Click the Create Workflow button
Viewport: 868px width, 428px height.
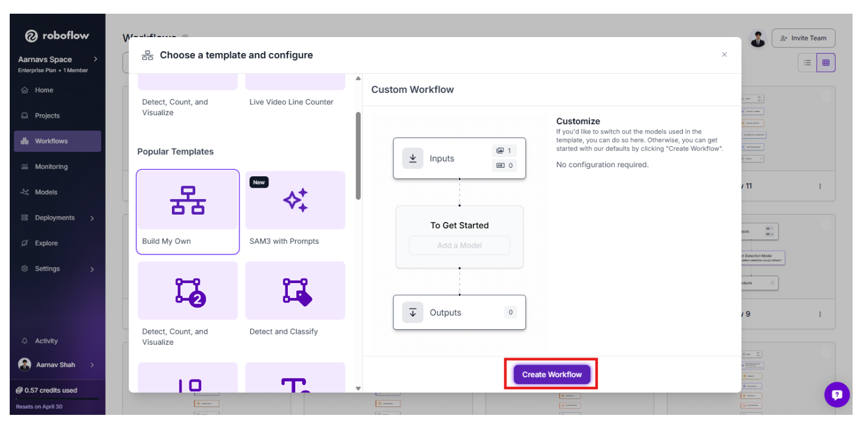click(551, 374)
